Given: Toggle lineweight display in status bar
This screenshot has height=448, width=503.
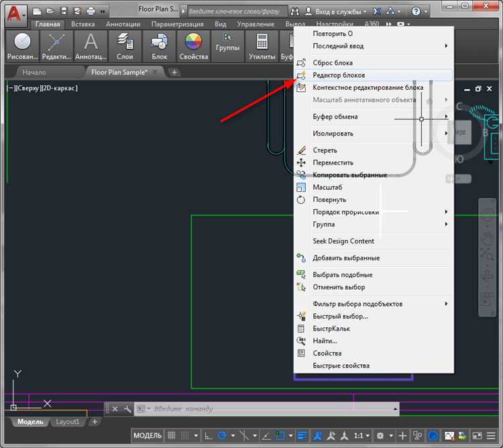Looking at the screenshot, I should click(302, 435).
